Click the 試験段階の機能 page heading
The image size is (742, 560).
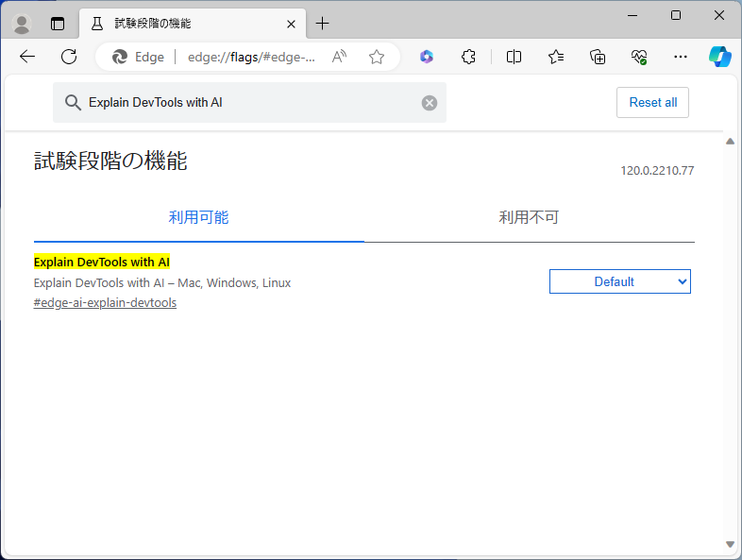tap(110, 161)
